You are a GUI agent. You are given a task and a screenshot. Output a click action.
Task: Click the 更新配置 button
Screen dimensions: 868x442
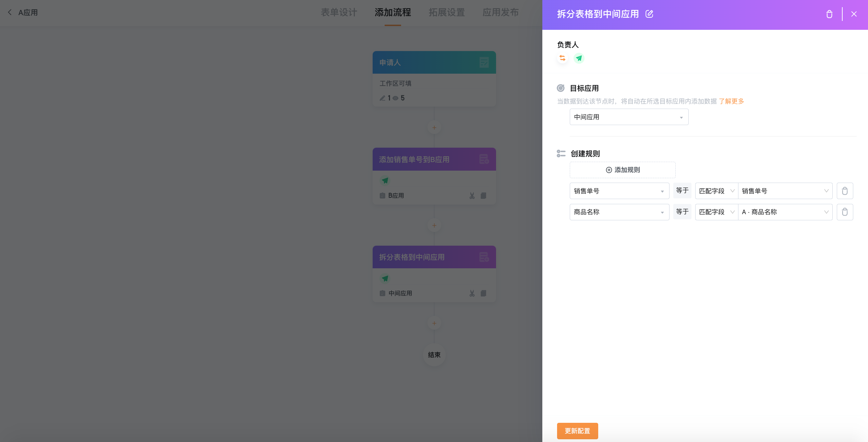[577, 431]
